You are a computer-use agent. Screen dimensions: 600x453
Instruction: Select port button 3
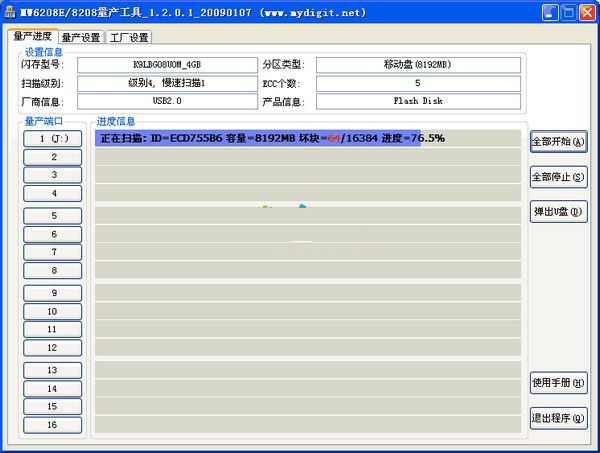(x=53, y=175)
